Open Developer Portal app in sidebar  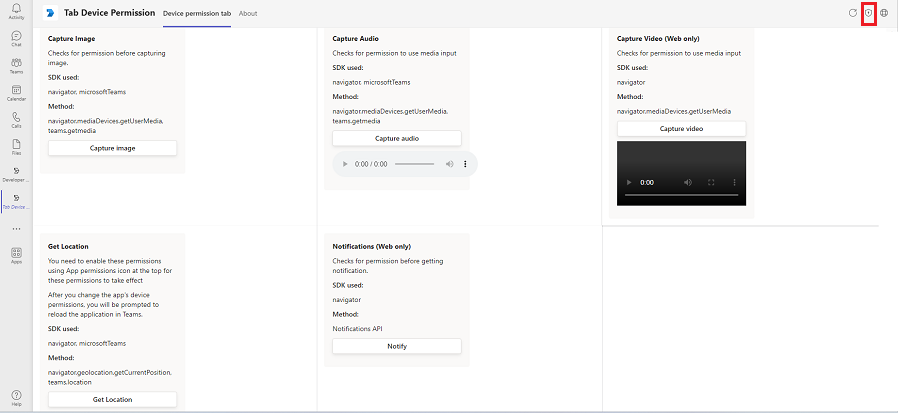(x=16, y=174)
